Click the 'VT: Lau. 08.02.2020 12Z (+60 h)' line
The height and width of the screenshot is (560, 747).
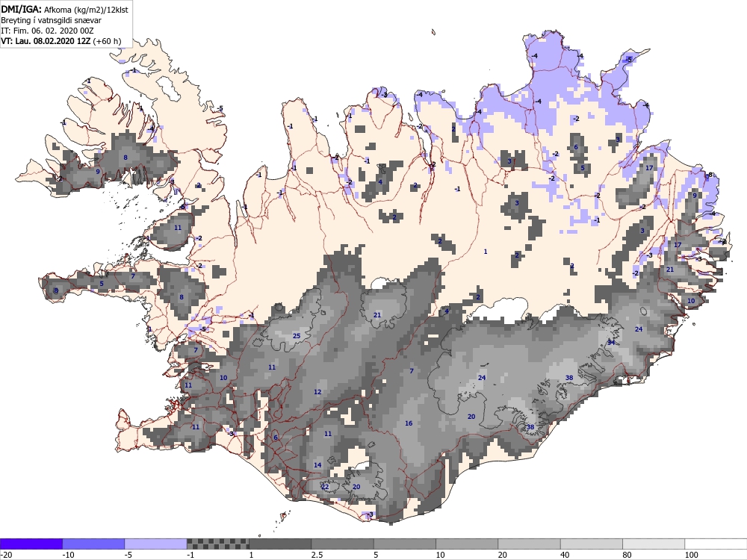(x=61, y=41)
